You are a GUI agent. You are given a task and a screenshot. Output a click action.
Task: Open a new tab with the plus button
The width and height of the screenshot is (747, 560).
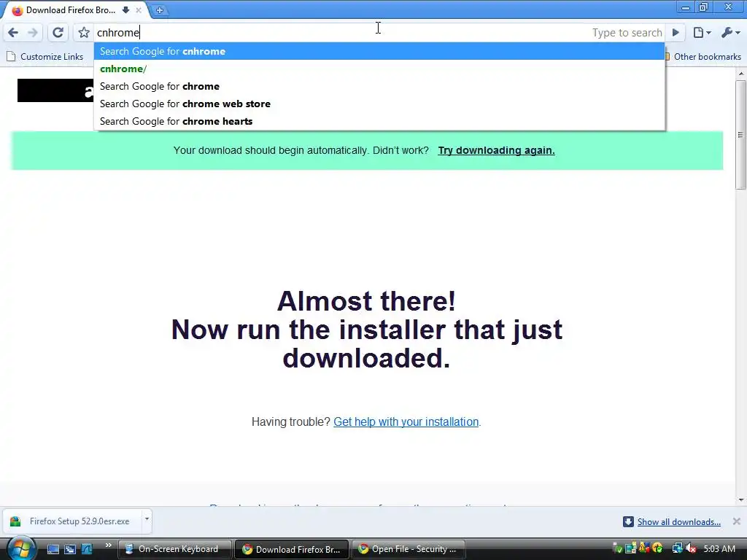160,10
